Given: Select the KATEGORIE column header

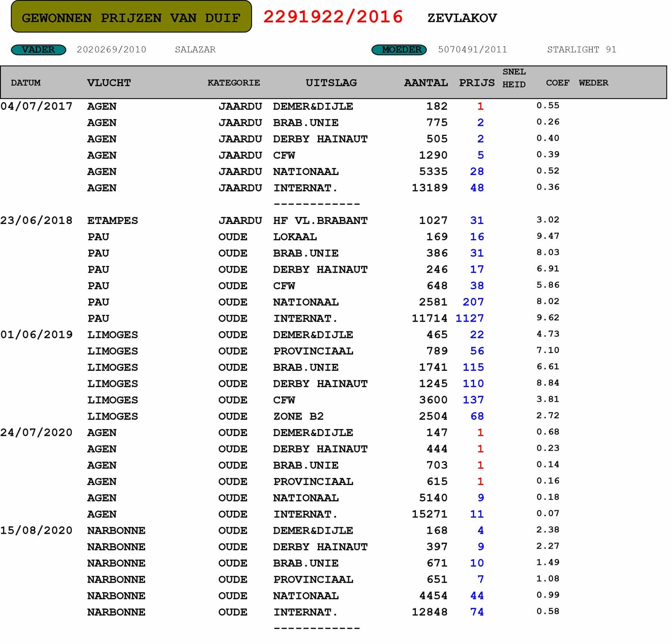Looking at the screenshot, I should (233, 83).
